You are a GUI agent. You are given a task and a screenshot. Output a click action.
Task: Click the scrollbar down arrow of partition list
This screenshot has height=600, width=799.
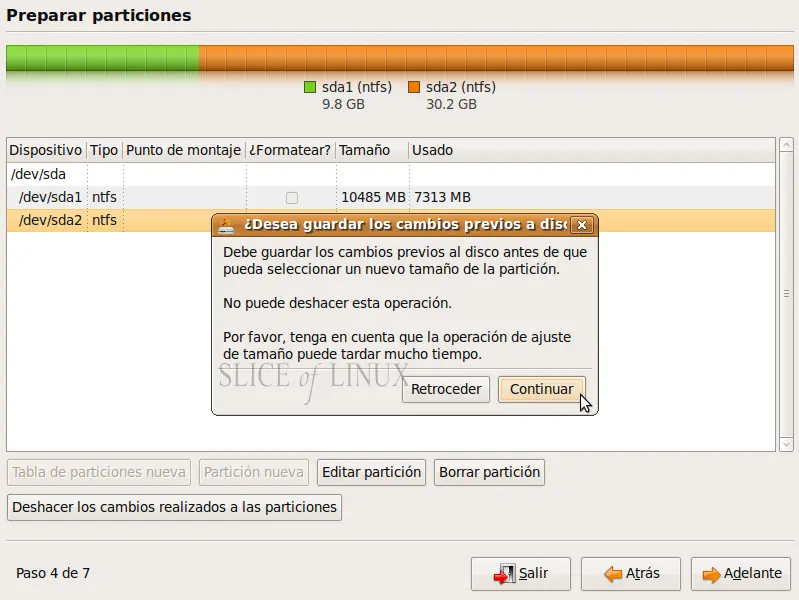point(786,445)
